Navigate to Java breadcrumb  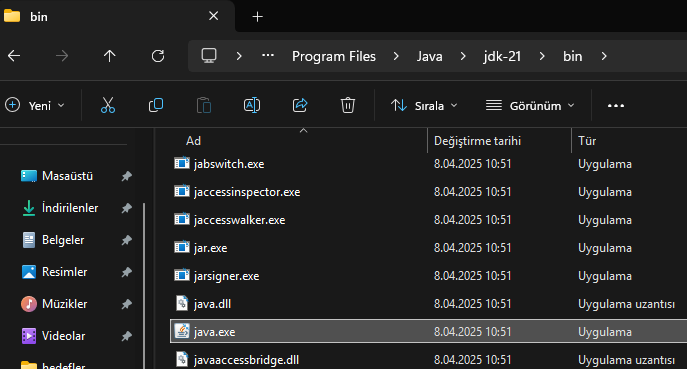tap(429, 56)
